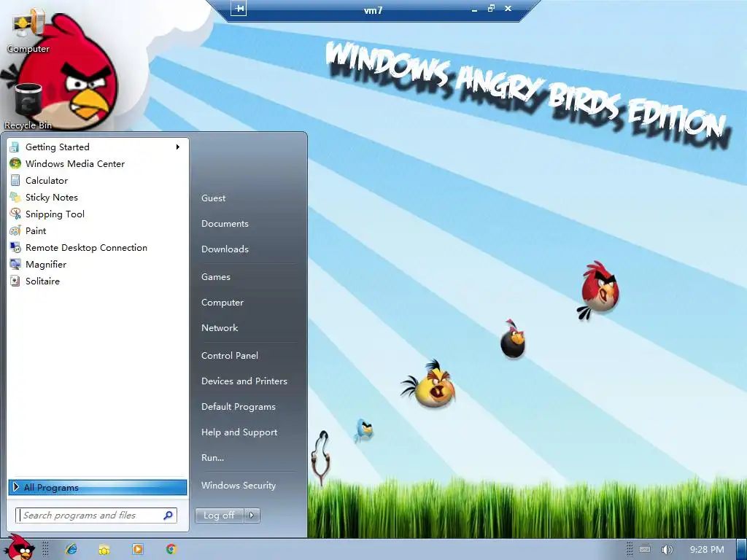747x560 pixels.
Task: Launch media player from the taskbar
Action: click(x=138, y=549)
